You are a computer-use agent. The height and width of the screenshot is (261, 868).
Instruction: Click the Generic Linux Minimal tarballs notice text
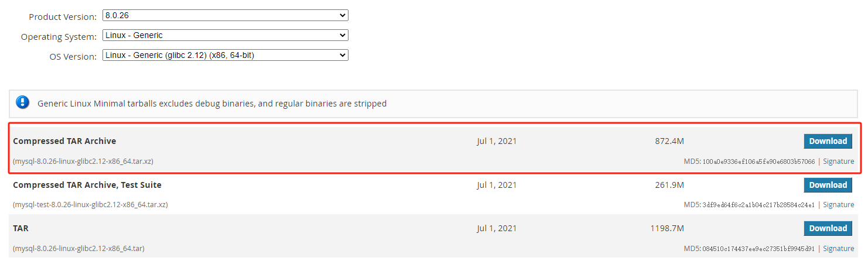[x=212, y=104]
